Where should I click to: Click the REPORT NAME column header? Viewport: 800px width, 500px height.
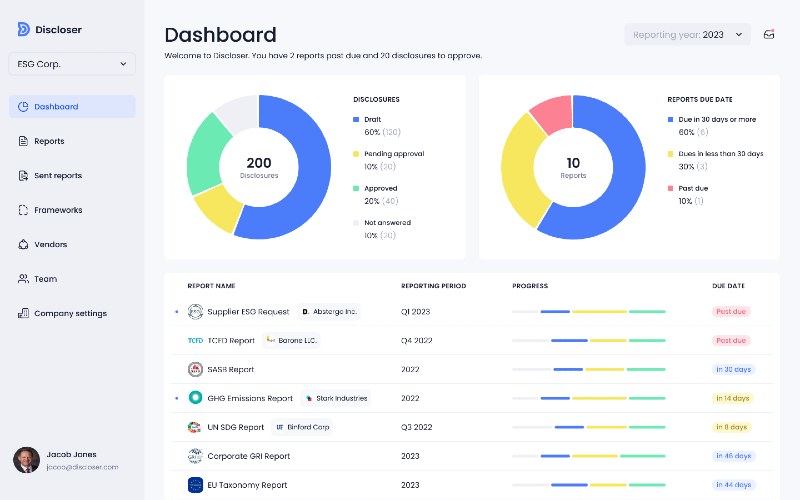pos(211,286)
